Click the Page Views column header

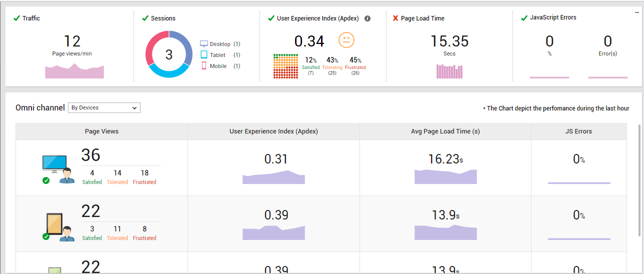point(102,131)
